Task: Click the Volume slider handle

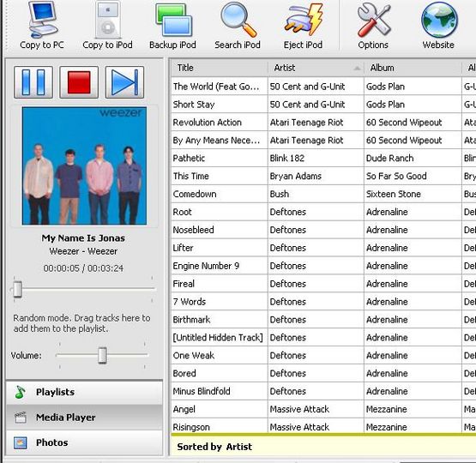Action: [x=103, y=355]
